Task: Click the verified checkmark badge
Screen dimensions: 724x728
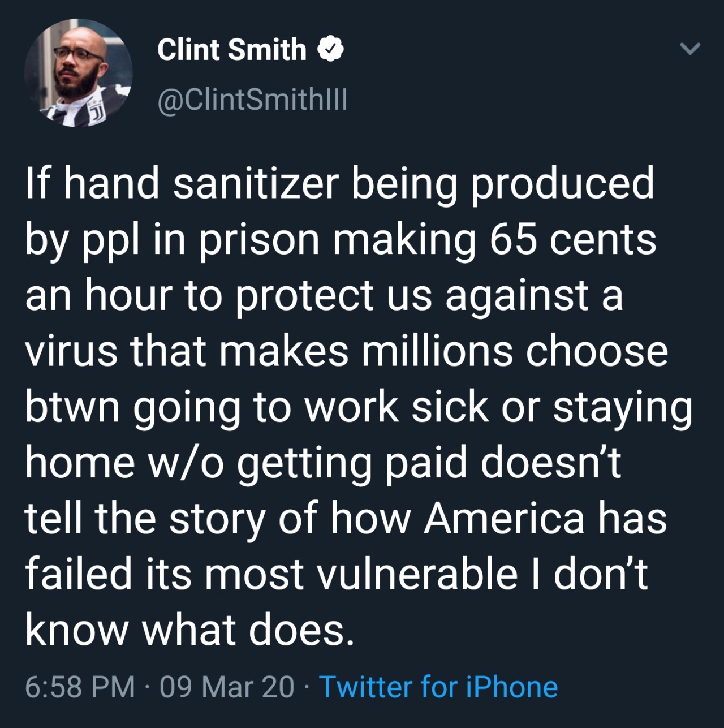Action: click(330, 49)
